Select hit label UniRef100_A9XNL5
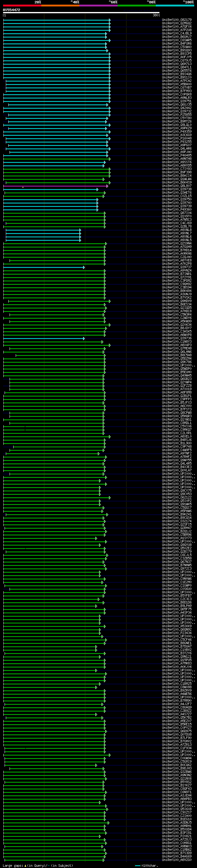 pos(177,240)
